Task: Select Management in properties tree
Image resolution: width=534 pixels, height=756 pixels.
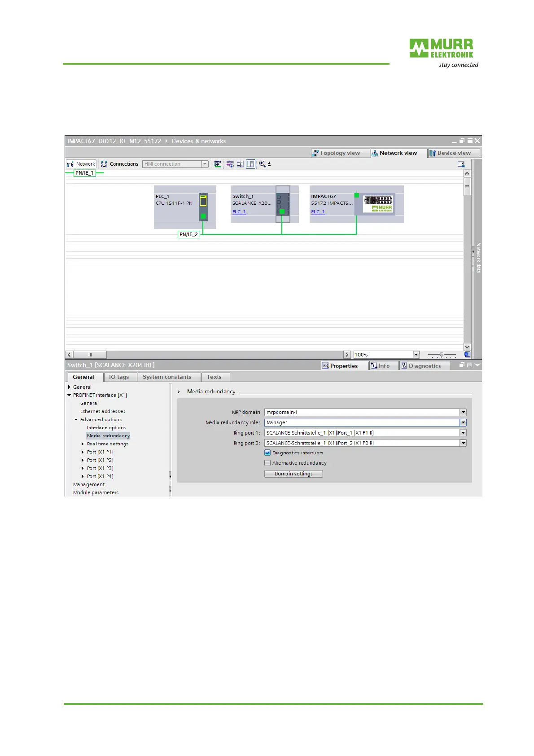Action: click(89, 484)
